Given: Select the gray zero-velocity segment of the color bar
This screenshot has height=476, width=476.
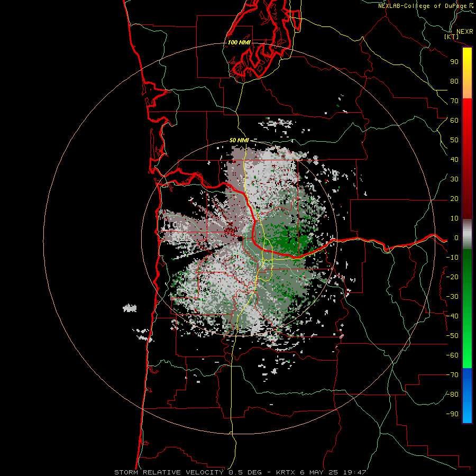Looking at the screenshot, I should (467, 234).
